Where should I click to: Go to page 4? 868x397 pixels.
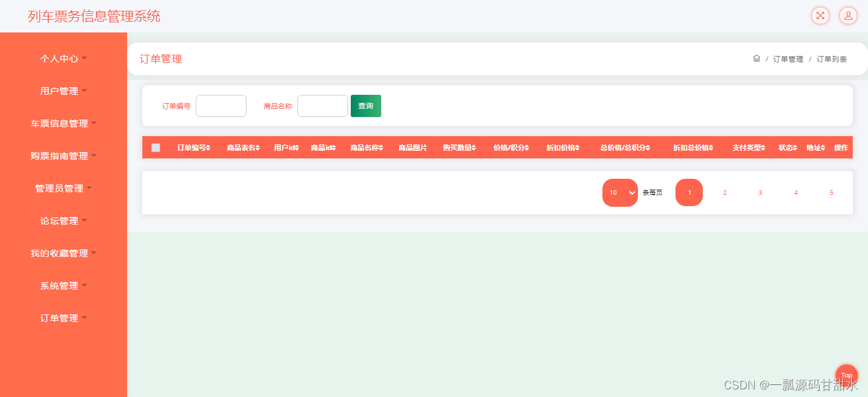coord(796,193)
